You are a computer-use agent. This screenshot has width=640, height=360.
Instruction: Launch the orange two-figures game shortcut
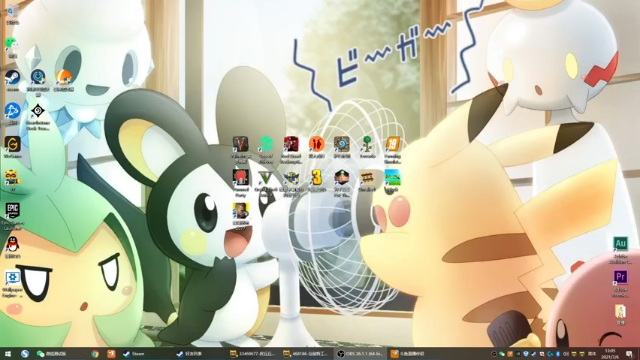pos(316,147)
